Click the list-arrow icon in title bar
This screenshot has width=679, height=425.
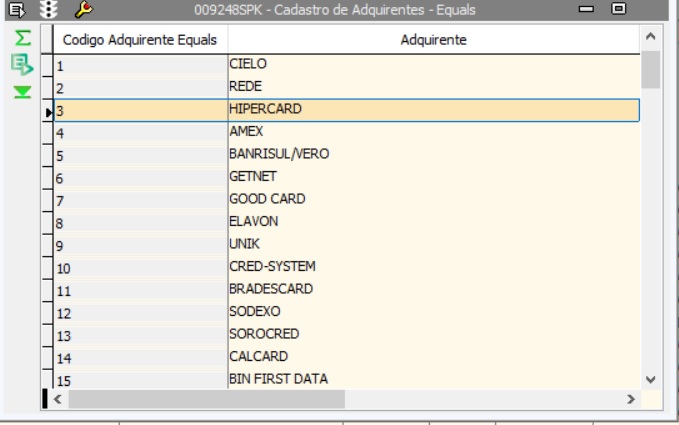[14, 9]
